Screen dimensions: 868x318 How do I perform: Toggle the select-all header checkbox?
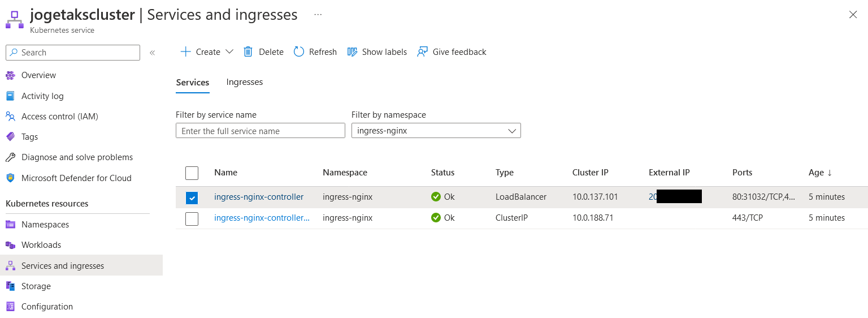[x=192, y=173]
